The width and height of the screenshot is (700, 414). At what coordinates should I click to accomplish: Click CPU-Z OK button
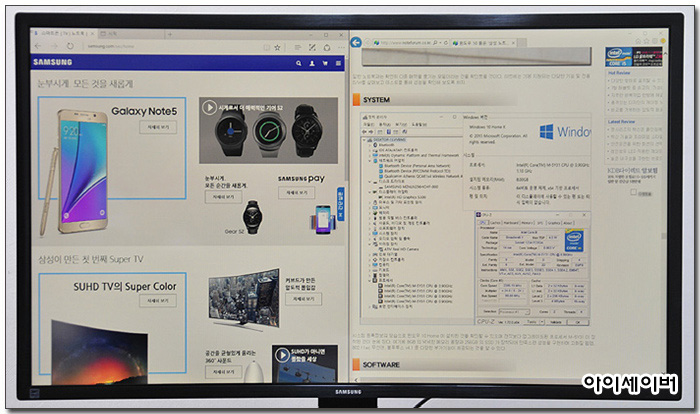pyautogui.click(x=578, y=322)
